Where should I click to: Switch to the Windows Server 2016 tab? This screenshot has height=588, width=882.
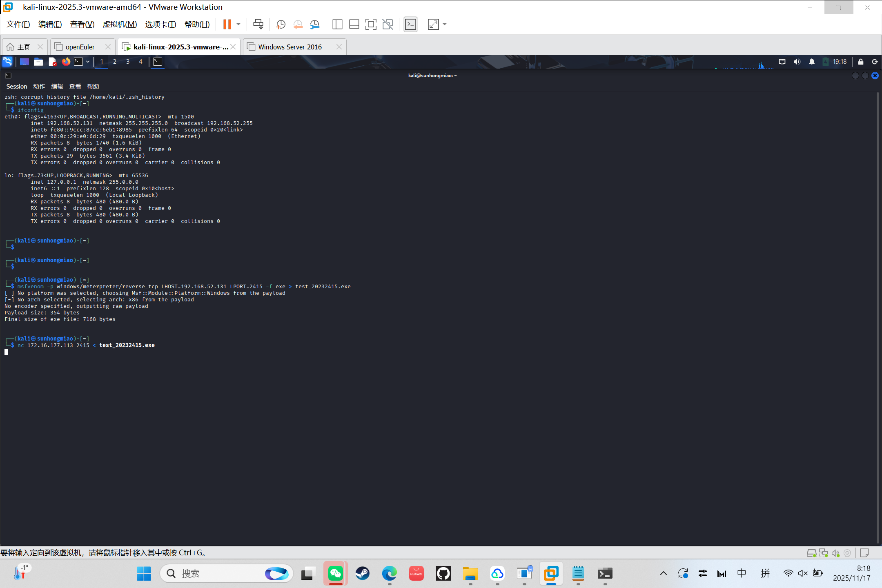pos(290,47)
